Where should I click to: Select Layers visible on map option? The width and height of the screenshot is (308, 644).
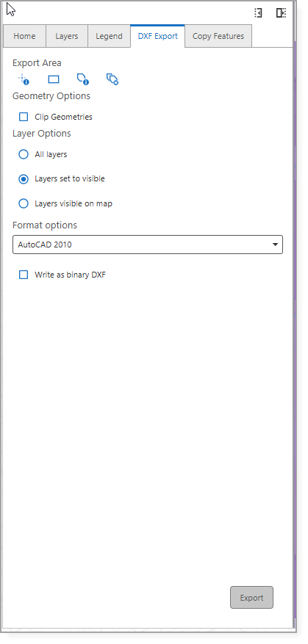pyautogui.click(x=24, y=203)
